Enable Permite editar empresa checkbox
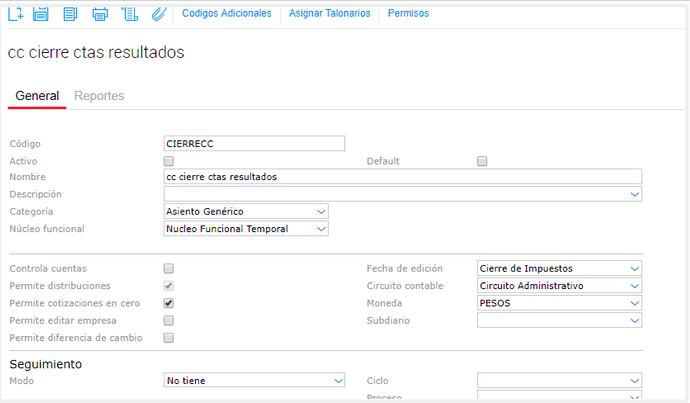The width and height of the screenshot is (690, 403). 169,320
